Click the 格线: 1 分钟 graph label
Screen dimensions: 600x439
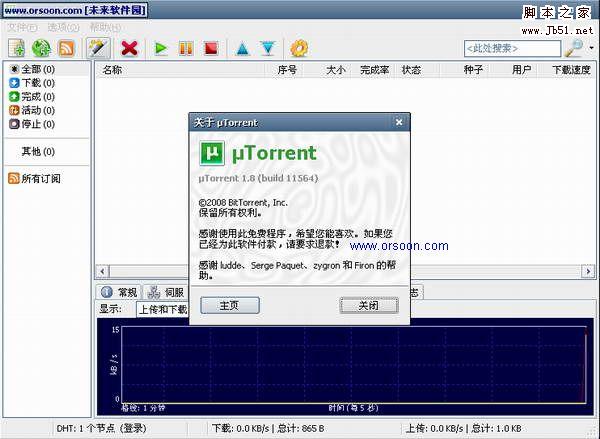click(143, 408)
